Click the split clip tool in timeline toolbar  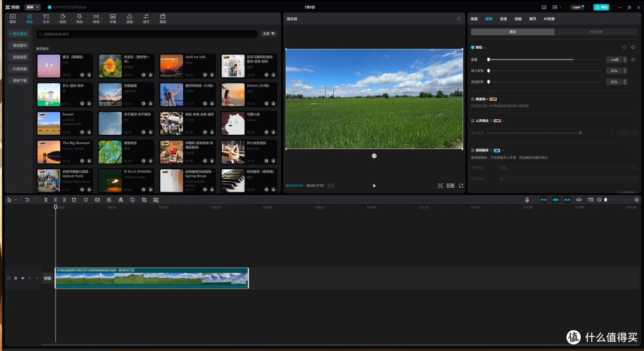coord(45,200)
